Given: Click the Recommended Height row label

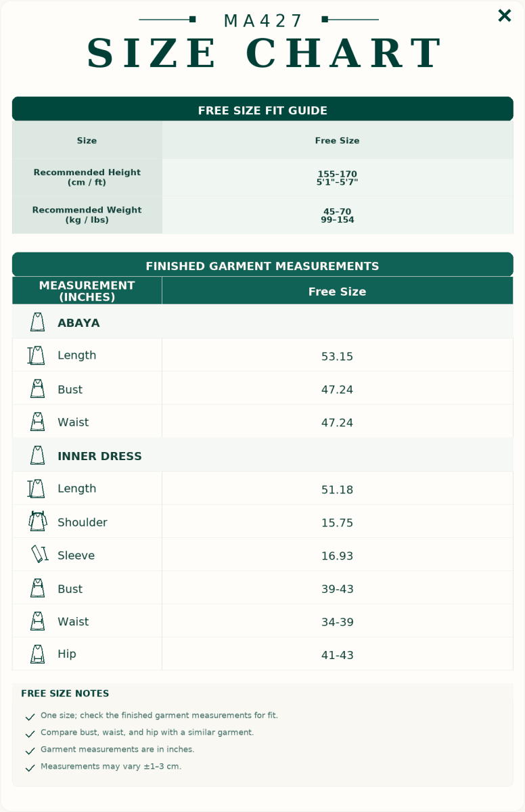Looking at the screenshot, I should (87, 177).
